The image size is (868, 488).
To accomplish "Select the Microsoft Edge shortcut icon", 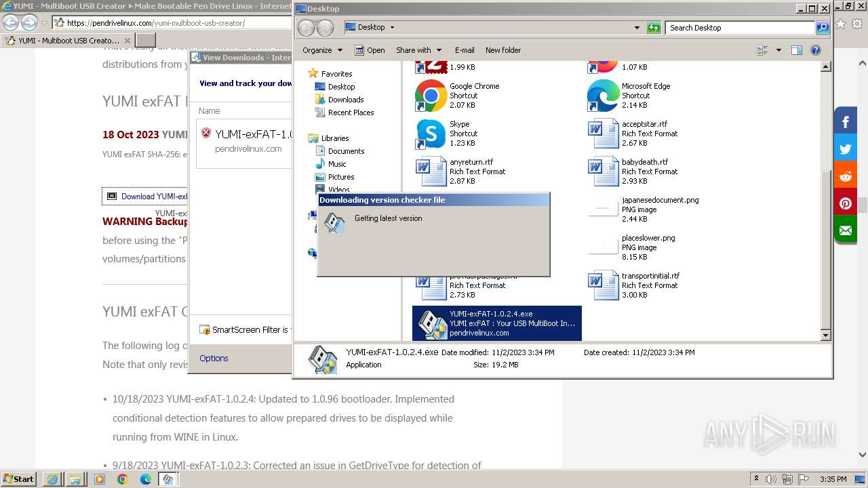I will pos(603,96).
